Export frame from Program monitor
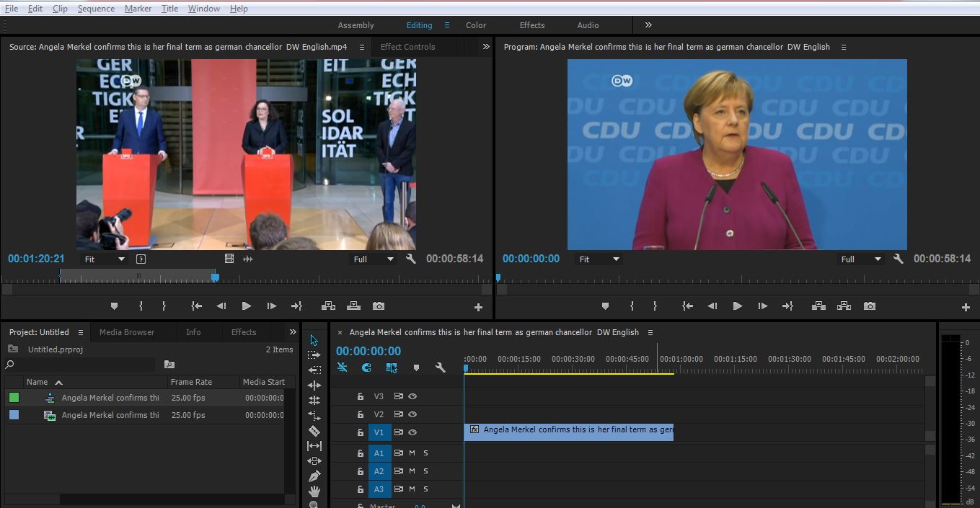980x508 pixels. (870, 306)
